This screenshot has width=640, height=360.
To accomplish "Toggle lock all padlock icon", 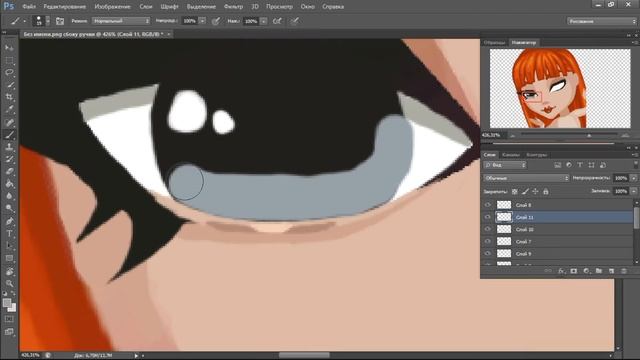I will click(546, 191).
